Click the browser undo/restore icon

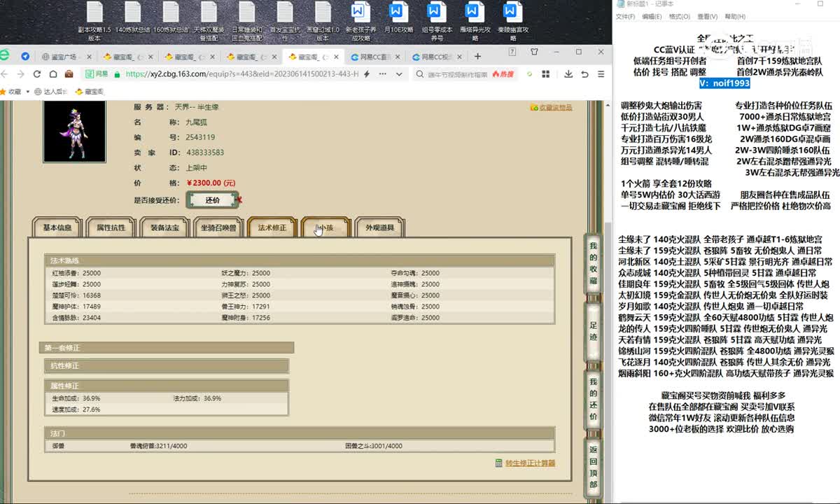coord(583,73)
